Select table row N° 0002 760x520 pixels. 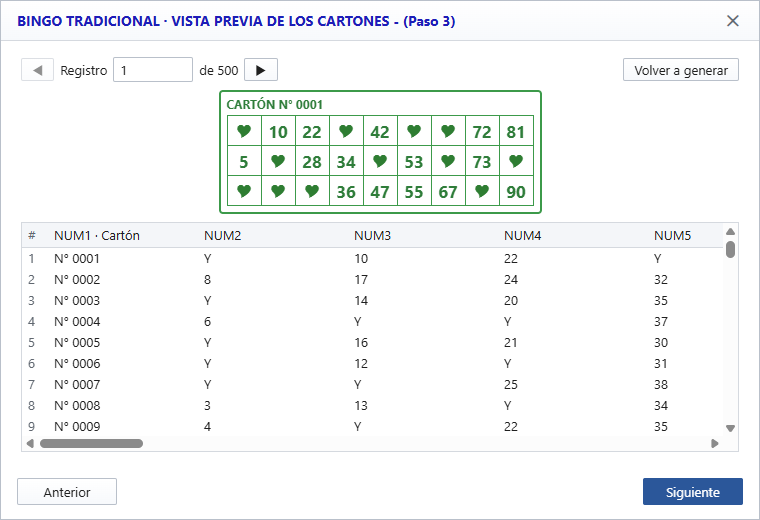pyautogui.click(x=372, y=280)
